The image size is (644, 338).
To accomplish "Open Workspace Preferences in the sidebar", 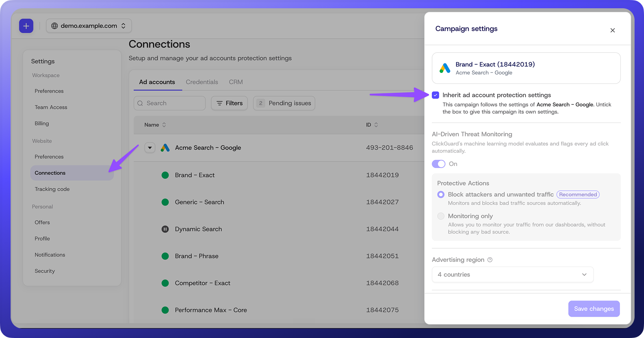I will [x=49, y=91].
